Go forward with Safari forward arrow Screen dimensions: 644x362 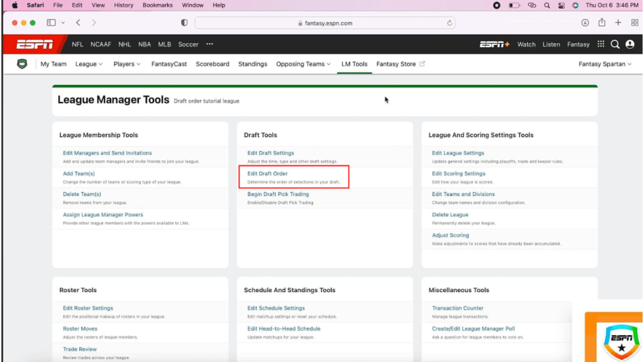click(x=94, y=23)
